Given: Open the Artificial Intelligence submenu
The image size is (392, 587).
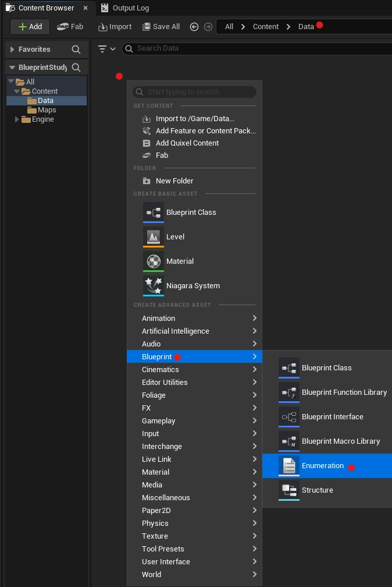Looking at the screenshot, I should [x=194, y=331].
